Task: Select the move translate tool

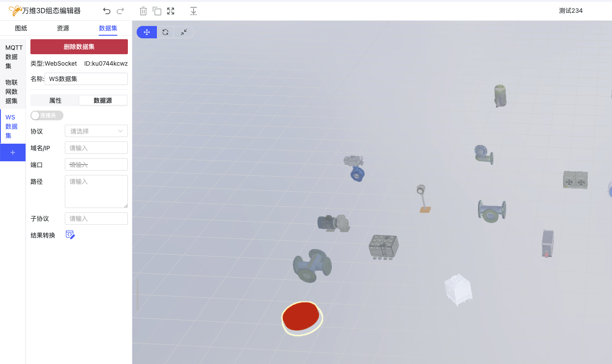Action: tap(147, 32)
